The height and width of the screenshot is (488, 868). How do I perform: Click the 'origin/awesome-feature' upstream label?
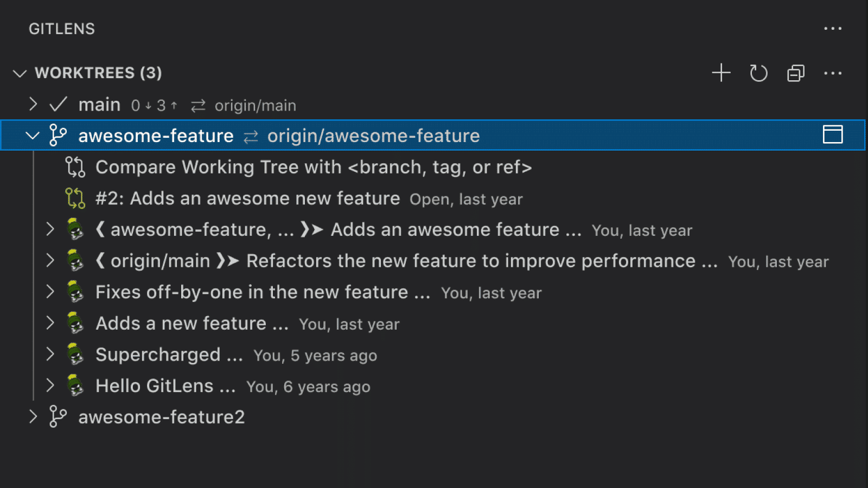click(374, 136)
